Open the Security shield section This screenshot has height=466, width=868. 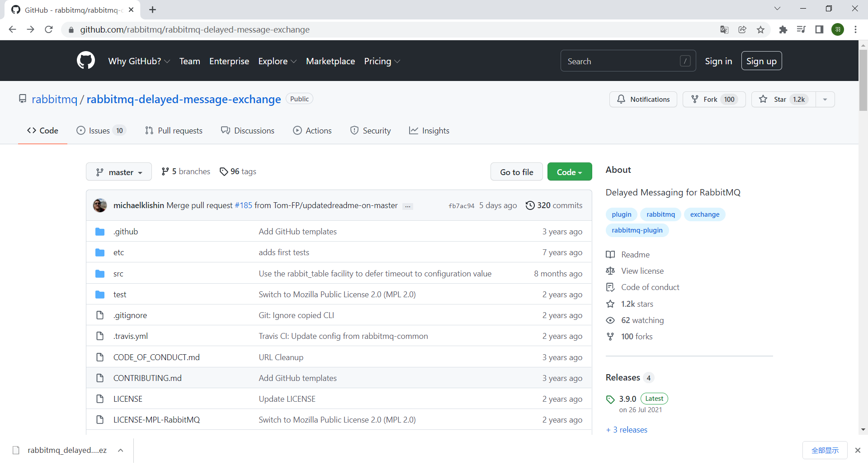coord(370,130)
